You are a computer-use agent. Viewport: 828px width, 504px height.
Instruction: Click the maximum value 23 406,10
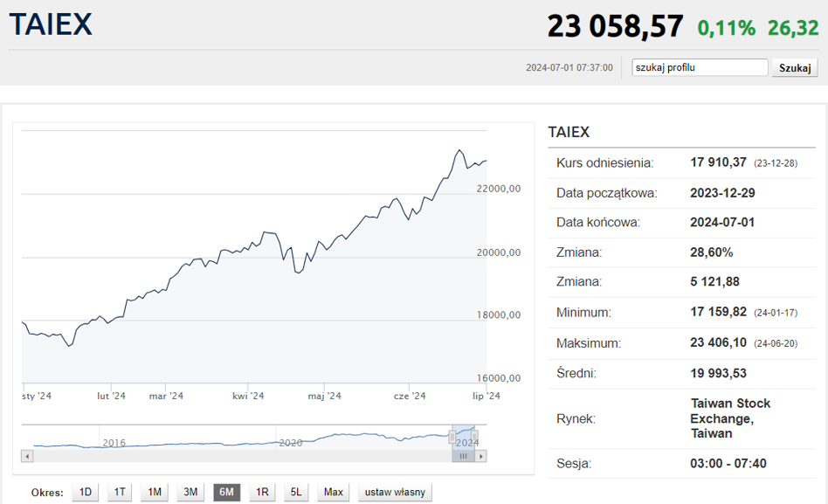tap(718, 342)
